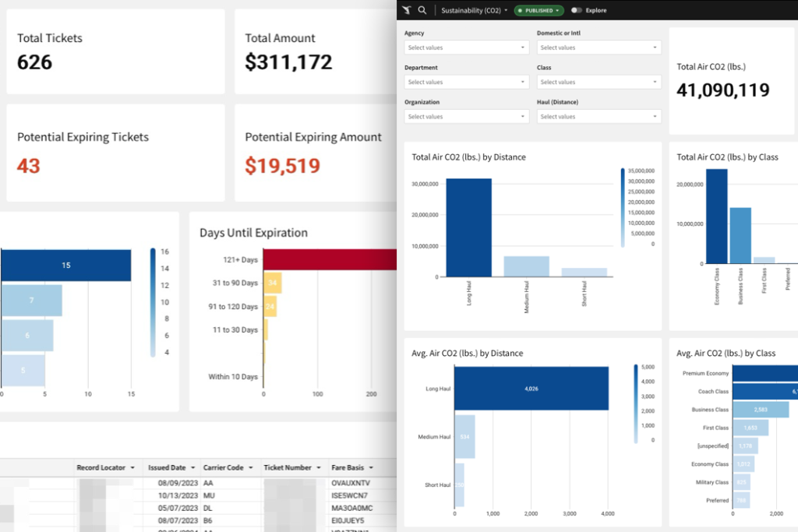Click the Medium Haul bar labeled 534

pyautogui.click(x=464, y=436)
